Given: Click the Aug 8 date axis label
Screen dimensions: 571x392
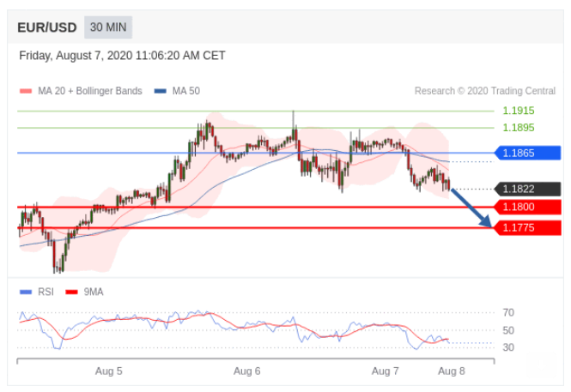Looking at the screenshot, I should point(452,371).
